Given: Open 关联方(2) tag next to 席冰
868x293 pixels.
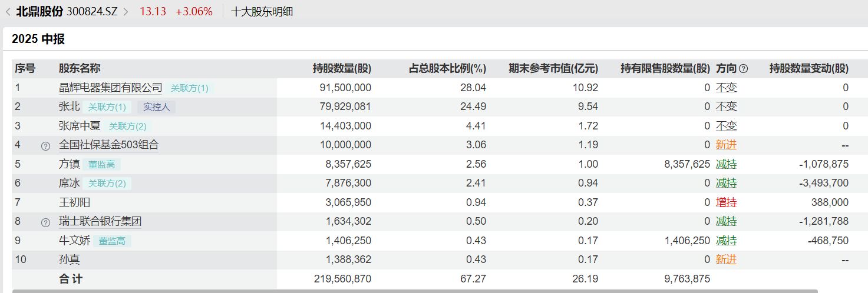Looking at the screenshot, I should pyautogui.click(x=107, y=184).
